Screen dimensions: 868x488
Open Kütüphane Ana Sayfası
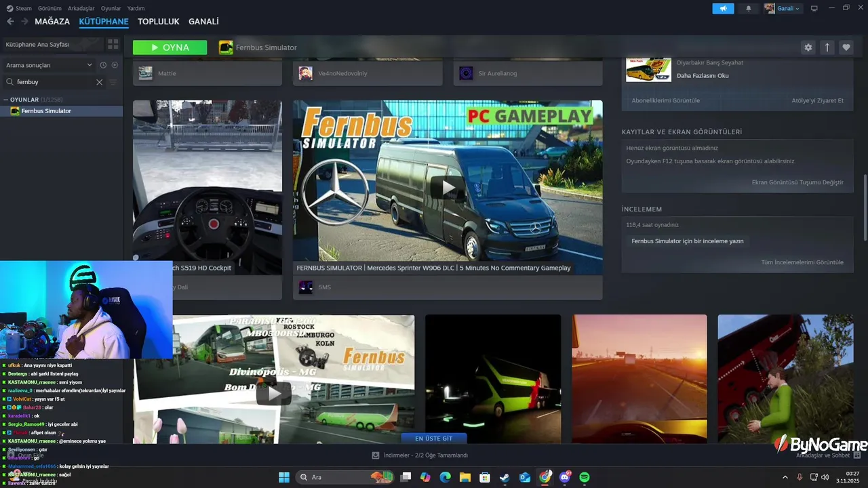[52, 44]
